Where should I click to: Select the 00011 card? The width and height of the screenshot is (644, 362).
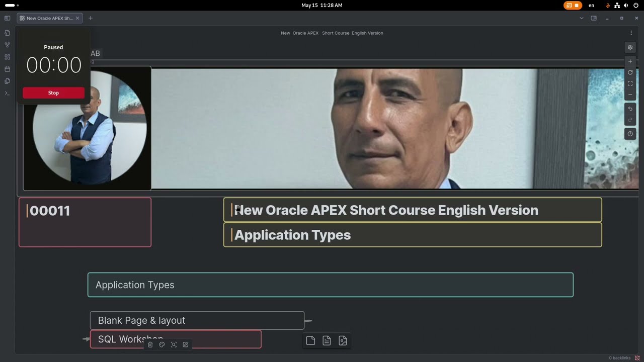(x=85, y=222)
